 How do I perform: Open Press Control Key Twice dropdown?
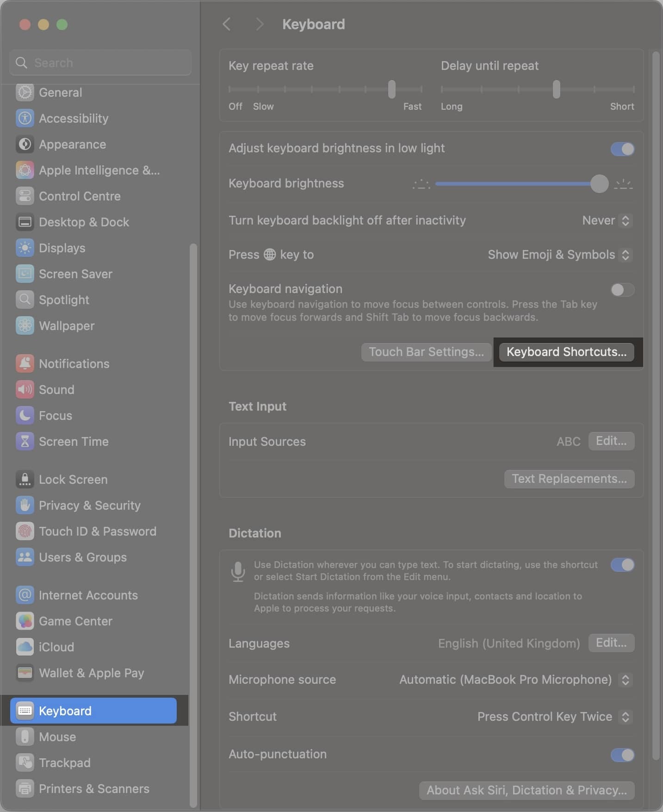point(555,717)
